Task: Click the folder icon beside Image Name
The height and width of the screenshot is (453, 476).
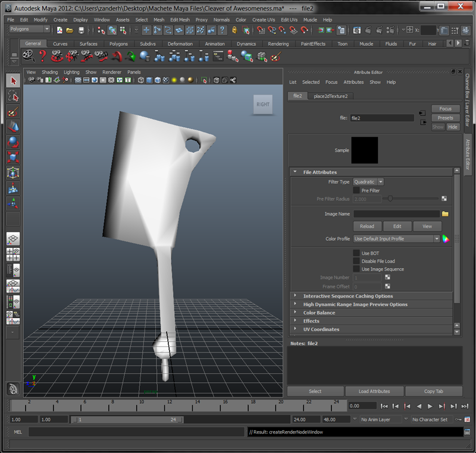Action: pyautogui.click(x=445, y=213)
